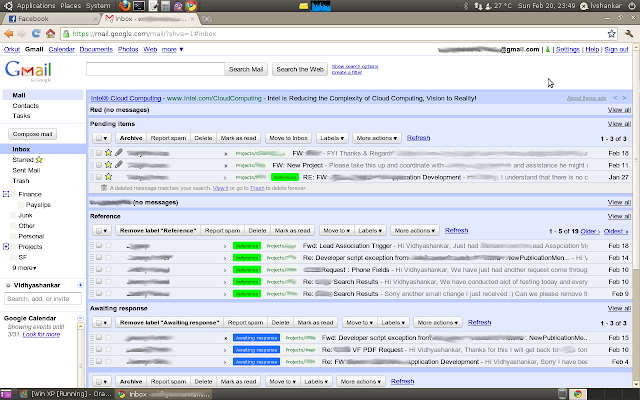Expand the Projects label tree
Viewport: 640px width, 400px height.
point(6,247)
